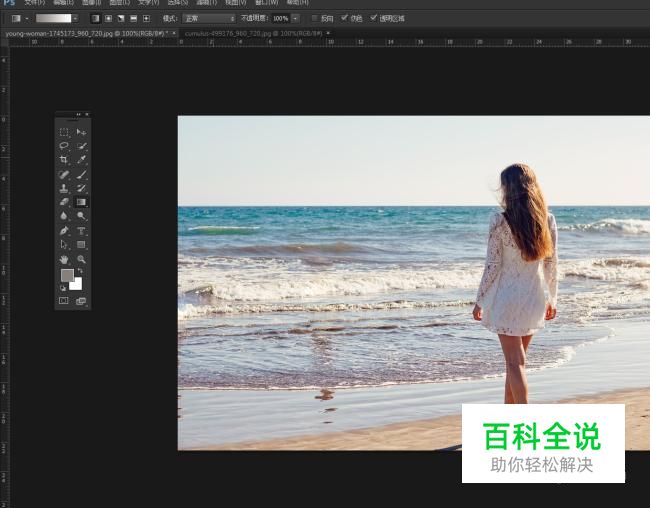The height and width of the screenshot is (508, 650).
Task: Toggle the 透明区域 (Transparency) checkbox
Action: (373, 18)
